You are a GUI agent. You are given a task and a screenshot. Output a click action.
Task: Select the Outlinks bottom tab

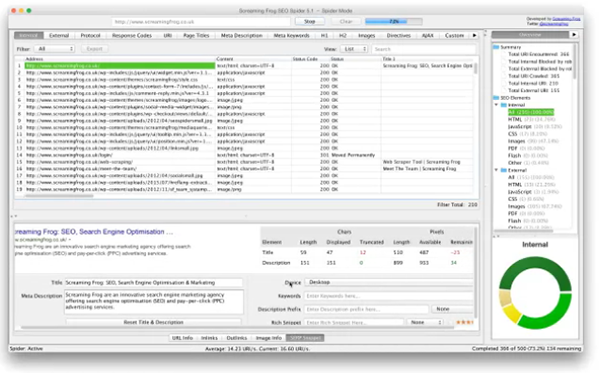(236, 338)
